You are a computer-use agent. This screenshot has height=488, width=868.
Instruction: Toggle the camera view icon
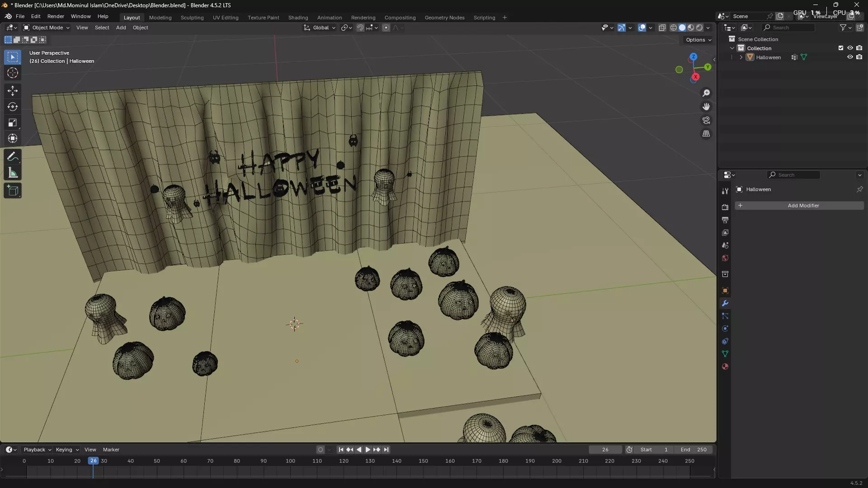[706, 120]
